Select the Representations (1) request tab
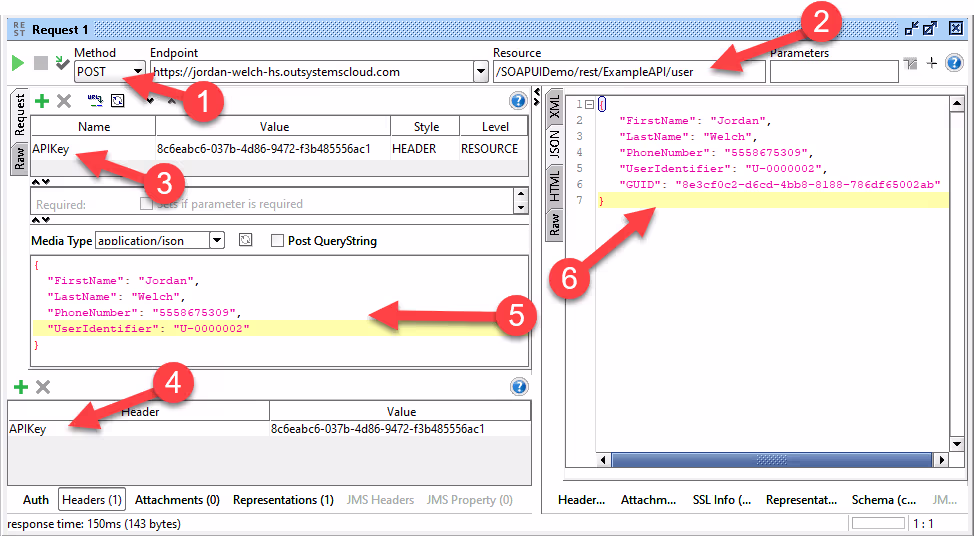This screenshot has height=536, width=974. tap(283, 499)
